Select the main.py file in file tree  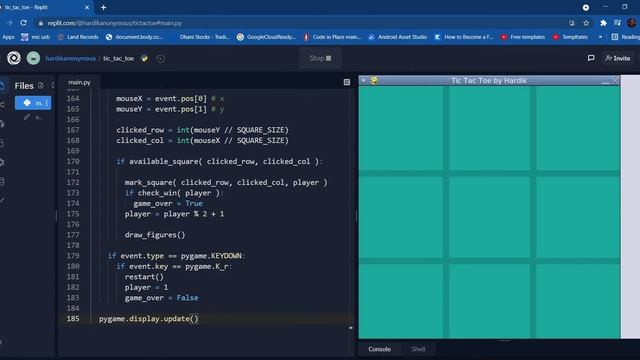pos(33,103)
